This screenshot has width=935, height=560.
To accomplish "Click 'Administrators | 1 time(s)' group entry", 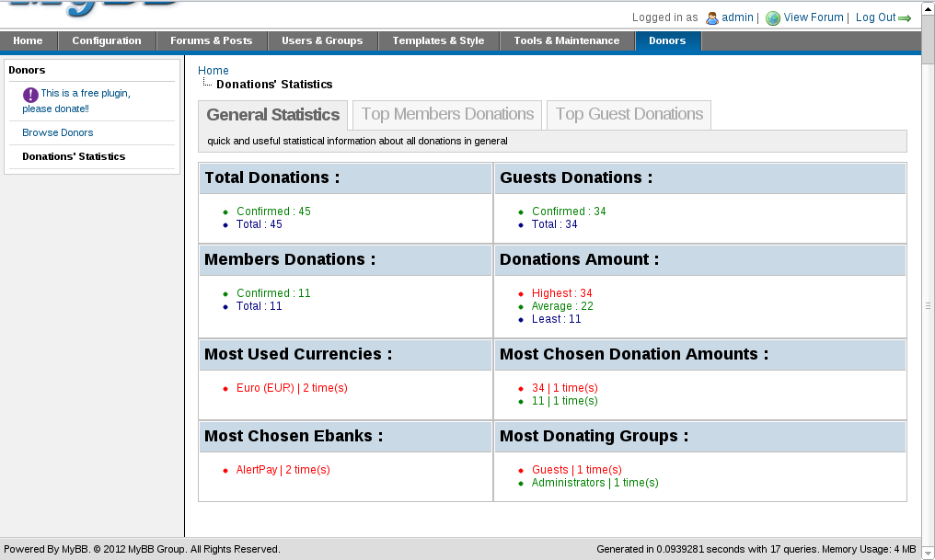I will [595, 483].
